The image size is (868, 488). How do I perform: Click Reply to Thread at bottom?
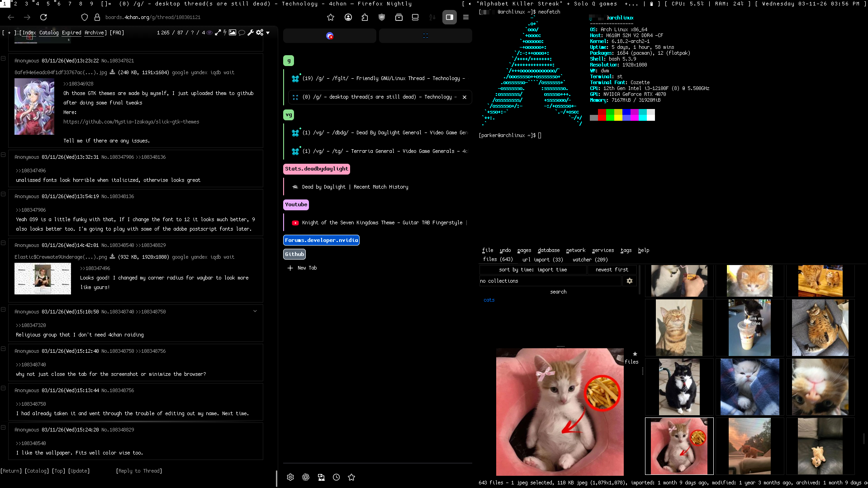[139, 471]
